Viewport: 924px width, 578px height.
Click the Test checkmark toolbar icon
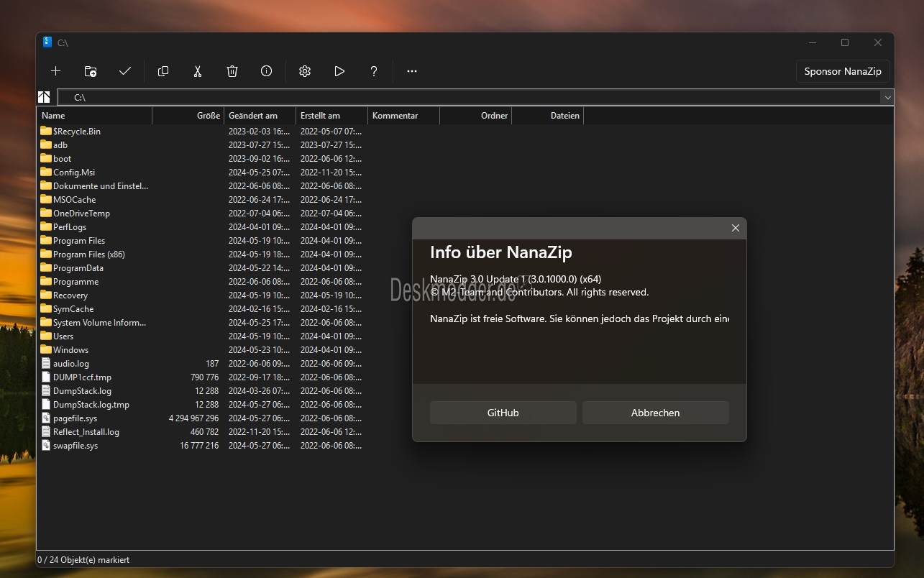pos(125,71)
